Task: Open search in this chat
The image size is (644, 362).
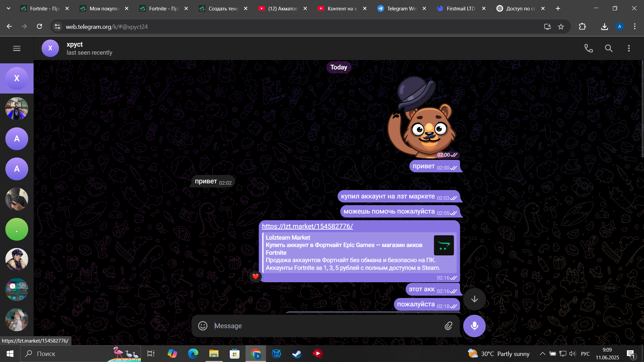Action: coord(608,48)
